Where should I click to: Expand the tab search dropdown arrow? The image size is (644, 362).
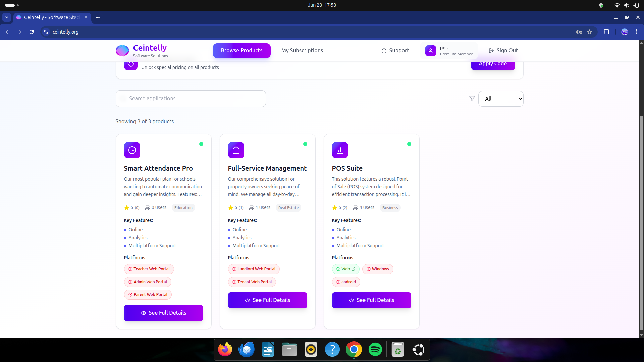click(7, 17)
